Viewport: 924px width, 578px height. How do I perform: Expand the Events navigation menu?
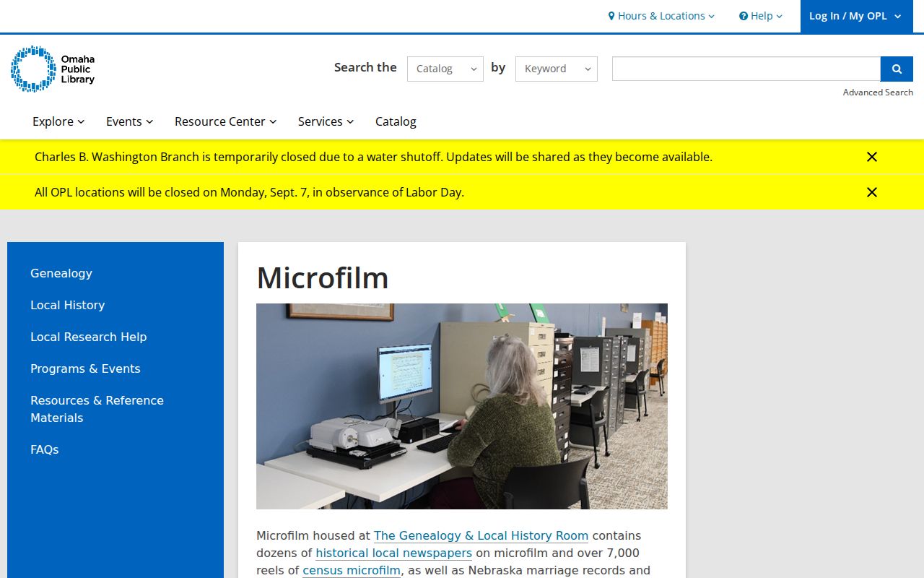point(130,121)
